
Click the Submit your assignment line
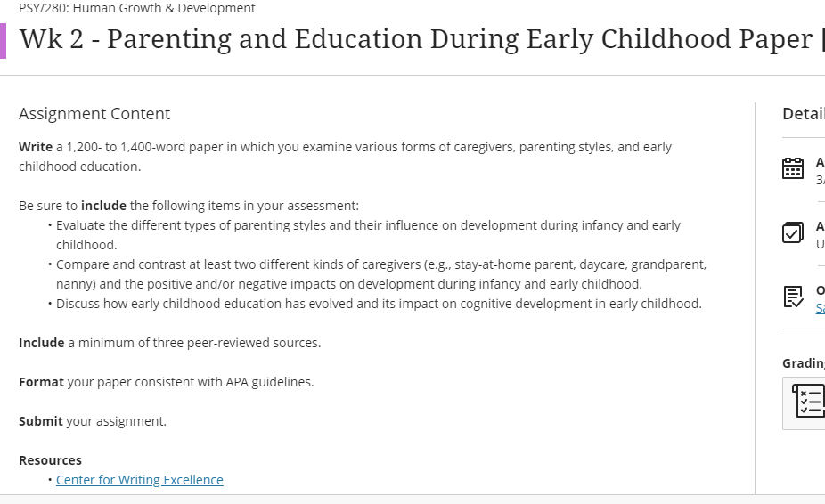(93, 421)
